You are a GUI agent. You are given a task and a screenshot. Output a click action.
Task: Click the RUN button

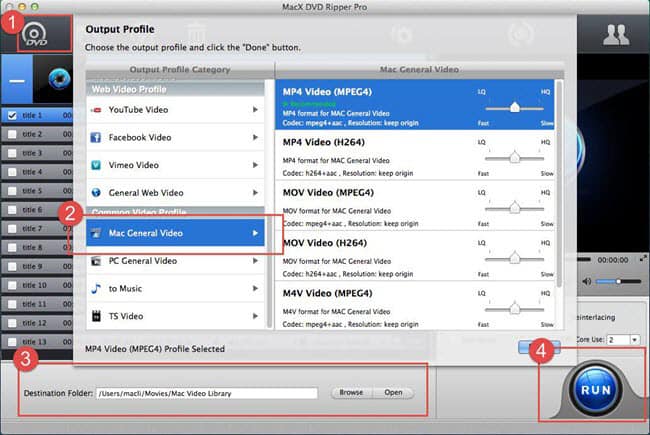click(x=596, y=390)
